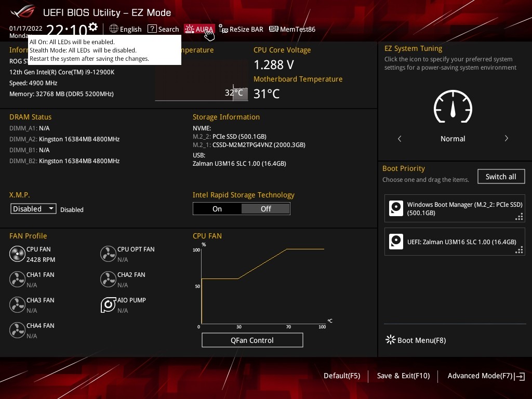Change language via English label
This screenshot has width=532, height=399.
point(130,29)
